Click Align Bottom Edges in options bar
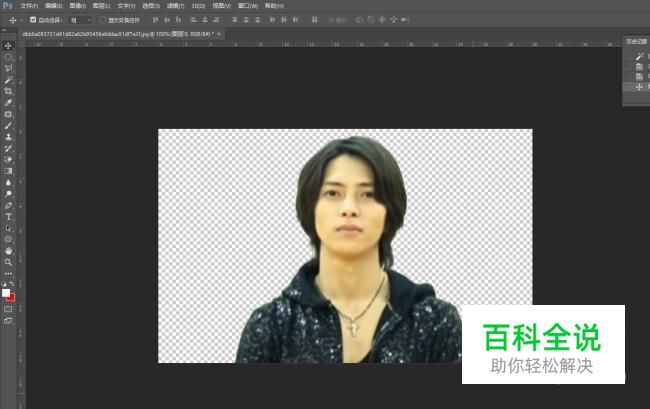Screen dimensions: 650x409 coord(179,19)
